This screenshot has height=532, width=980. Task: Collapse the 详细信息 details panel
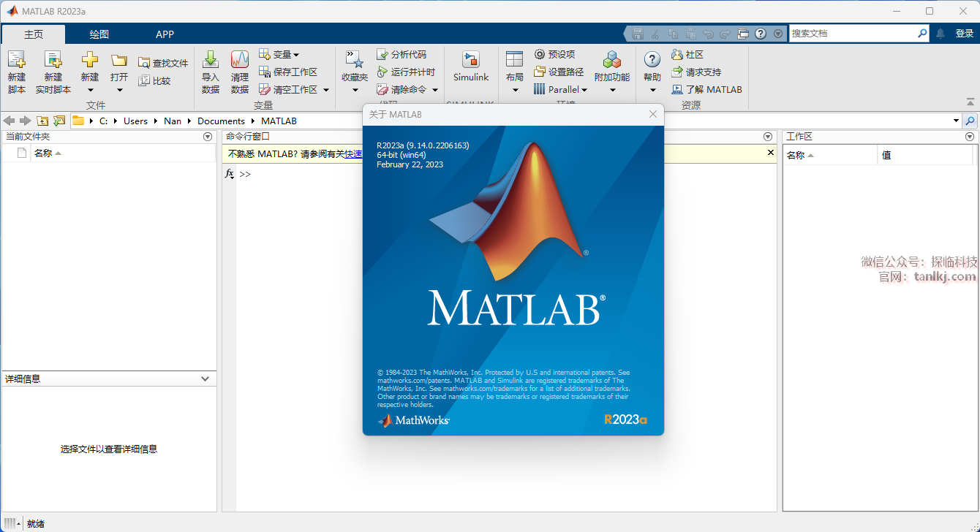pyautogui.click(x=206, y=379)
